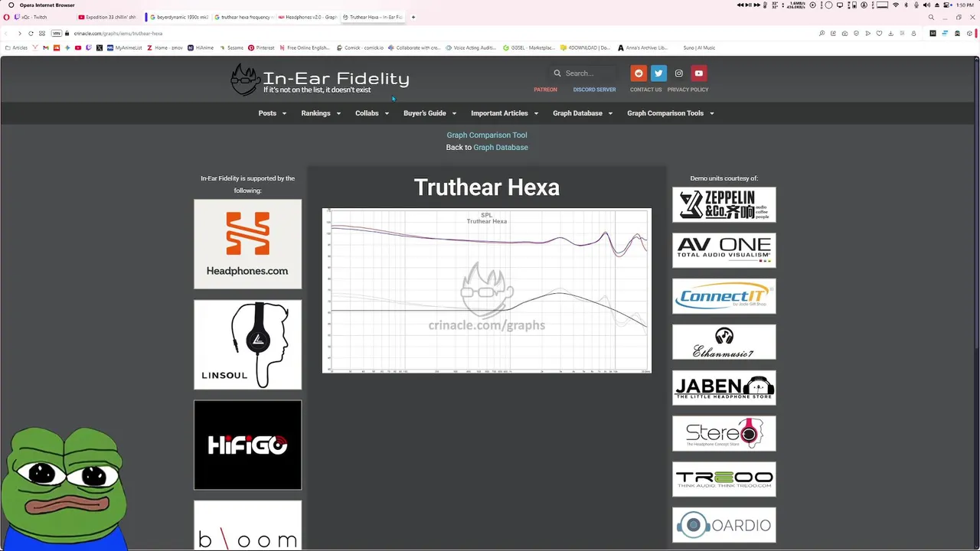Switch to the Headphones v2.0 Graph tab

pyautogui.click(x=308, y=17)
